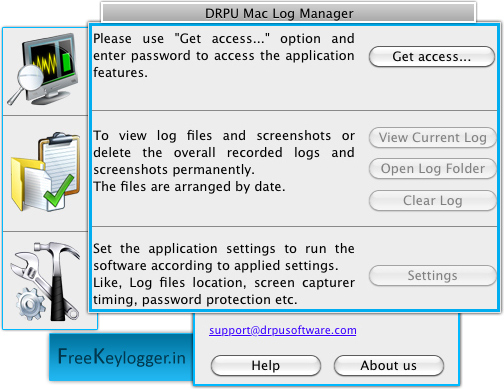Click the monitor with magnifying glass icon
The image size is (504, 389).
coord(44,69)
